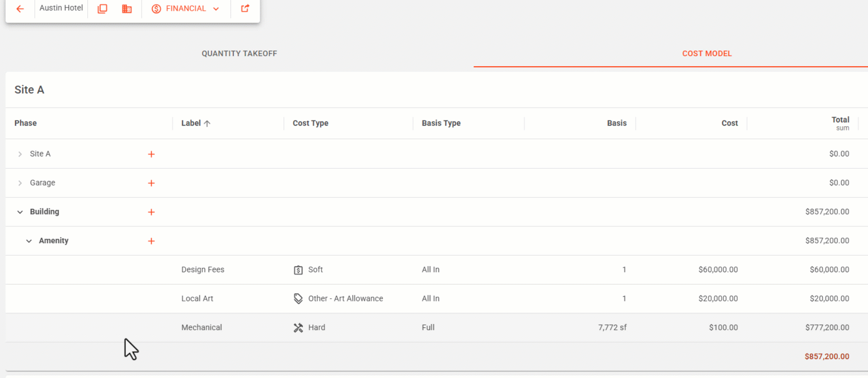Image resolution: width=868 pixels, height=378 pixels.
Task: Click the Design Fees cost value $60,000.00
Action: pos(718,269)
